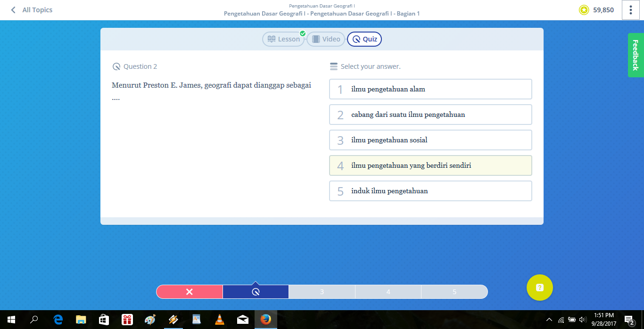Open Winamp from the taskbar

[x=173, y=320]
